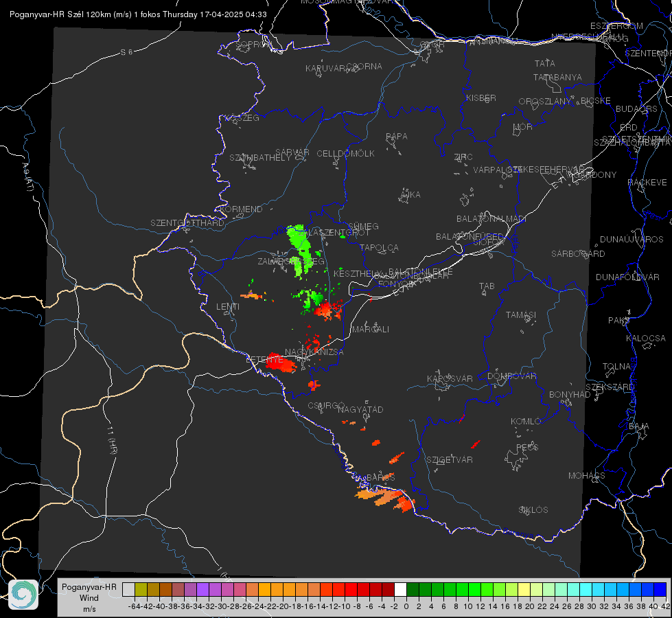Click the 11 (HR) road label

[111, 440]
